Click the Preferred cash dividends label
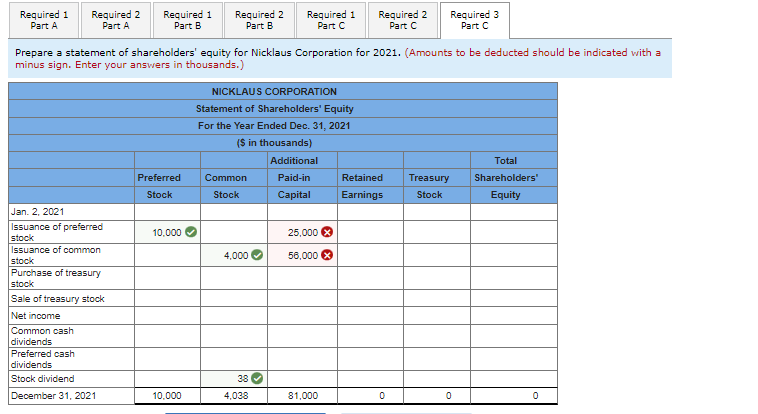The width and height of the screenshot is (758, 414). (43, 359)
